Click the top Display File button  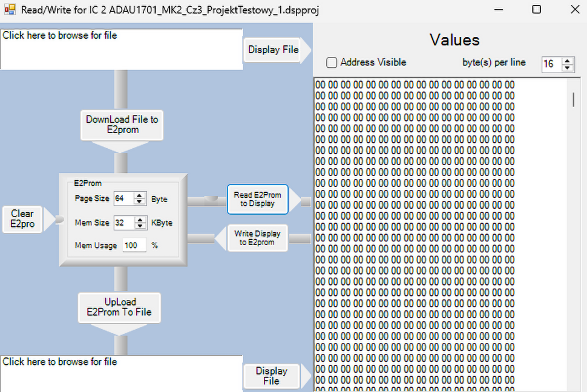pos(273,50)
